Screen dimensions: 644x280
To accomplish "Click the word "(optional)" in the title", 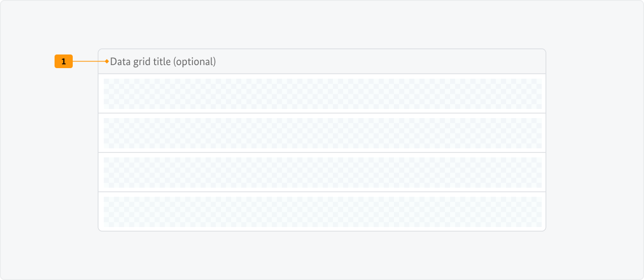I will (194, 62).
